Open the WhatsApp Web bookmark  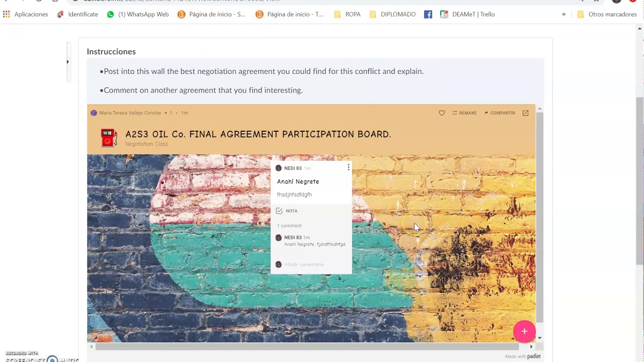[x=137, y=15]
